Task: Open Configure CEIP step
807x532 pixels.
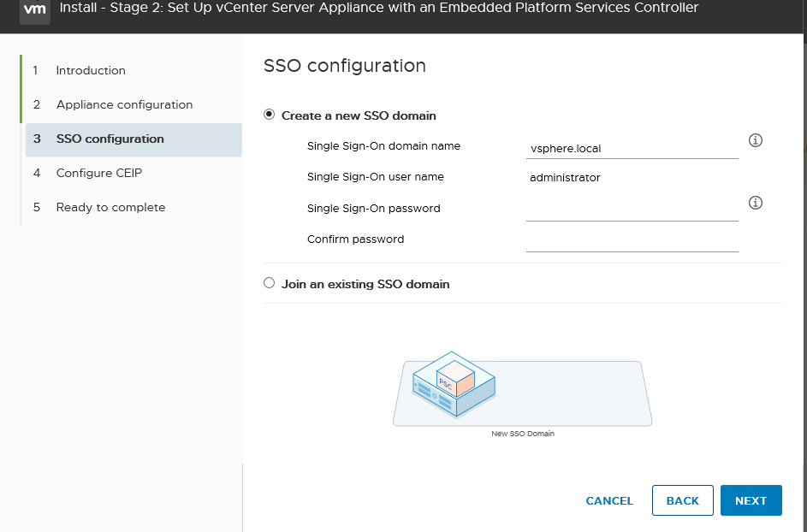Action: pos(98,173)
